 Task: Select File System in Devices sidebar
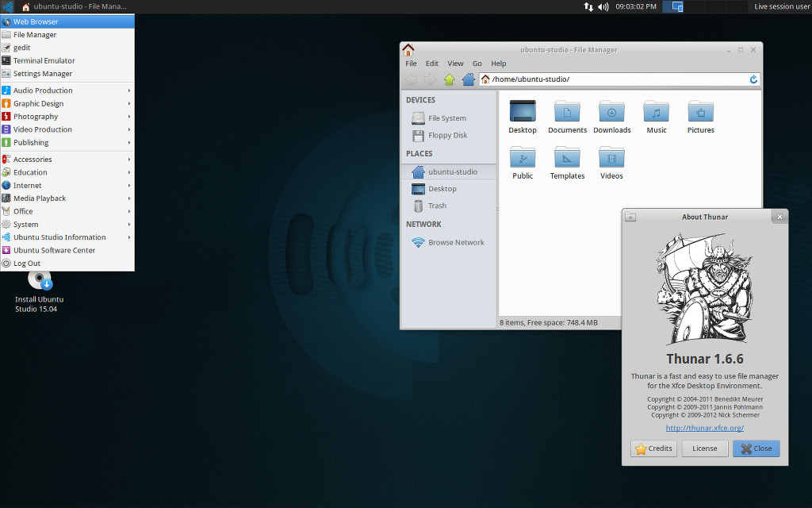[449, 118]
